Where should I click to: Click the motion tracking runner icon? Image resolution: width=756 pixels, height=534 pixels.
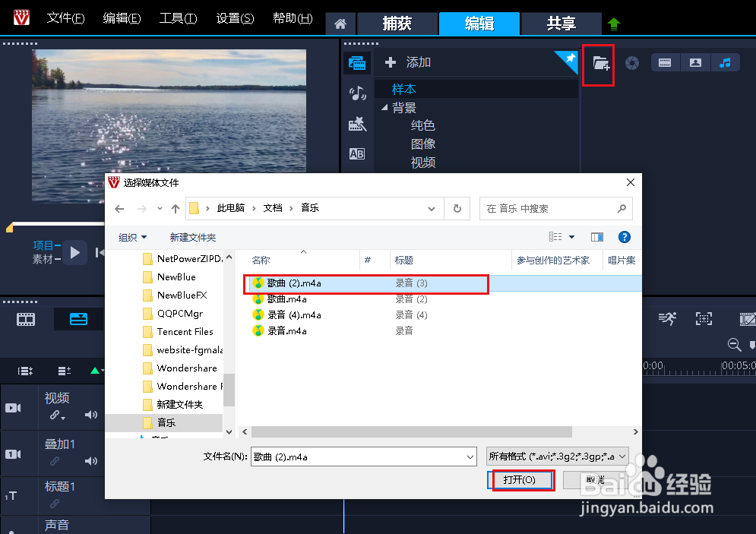tap(667, 318)
